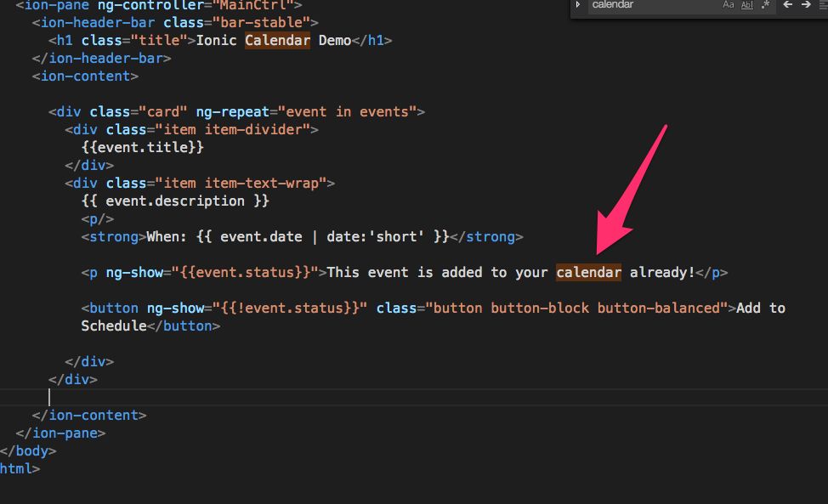Click the closing ion-content tag
This screenshot has height=504, width=828.
tap(89, 415)
